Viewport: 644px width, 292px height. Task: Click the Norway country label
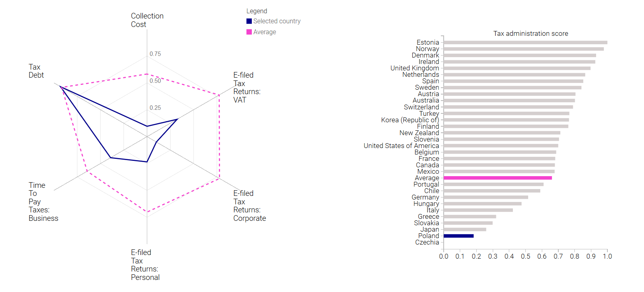[x=427, y=49]
